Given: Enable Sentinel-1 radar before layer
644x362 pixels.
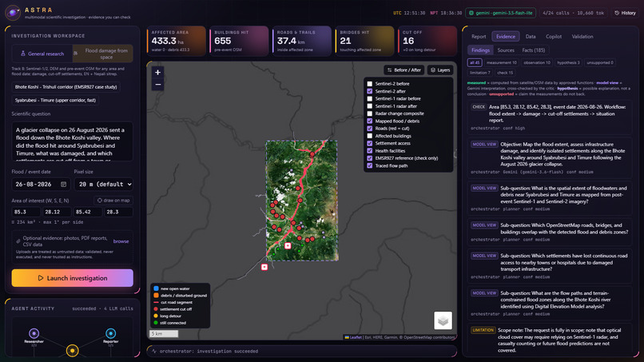Looking at the screenshot, I should click(370, 98).
